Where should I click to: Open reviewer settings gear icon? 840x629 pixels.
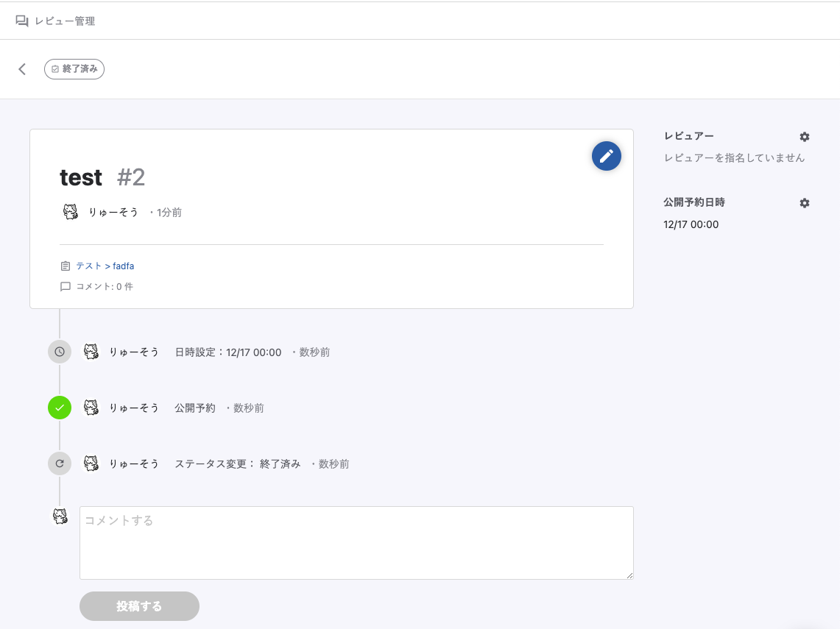point(805,137)
